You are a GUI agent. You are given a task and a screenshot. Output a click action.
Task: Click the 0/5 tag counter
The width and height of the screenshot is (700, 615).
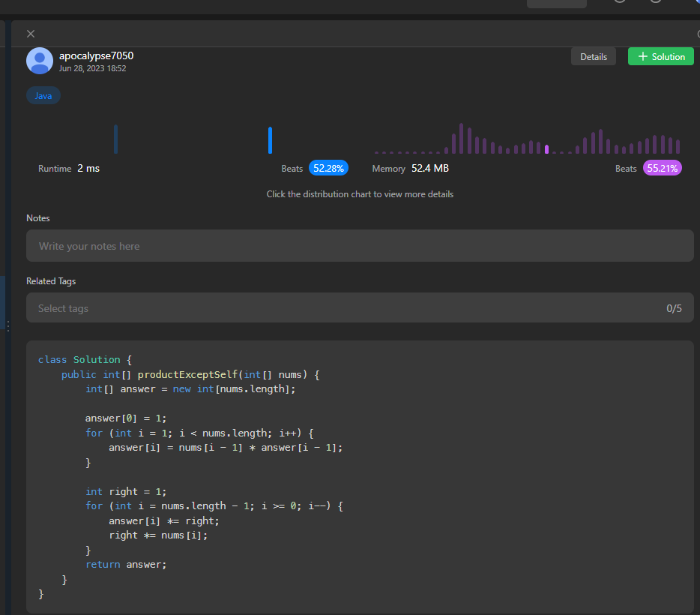click(x=674, y=308)
